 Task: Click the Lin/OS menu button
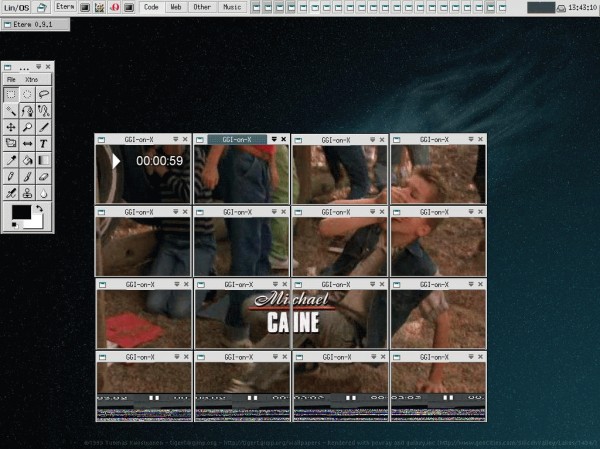tap(17, 7)
